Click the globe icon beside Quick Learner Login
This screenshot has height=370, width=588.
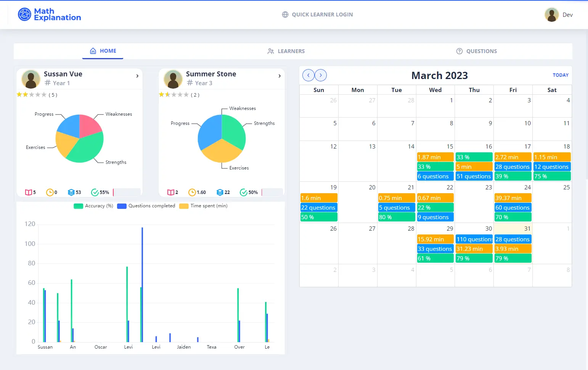click(x=285, y=14)
